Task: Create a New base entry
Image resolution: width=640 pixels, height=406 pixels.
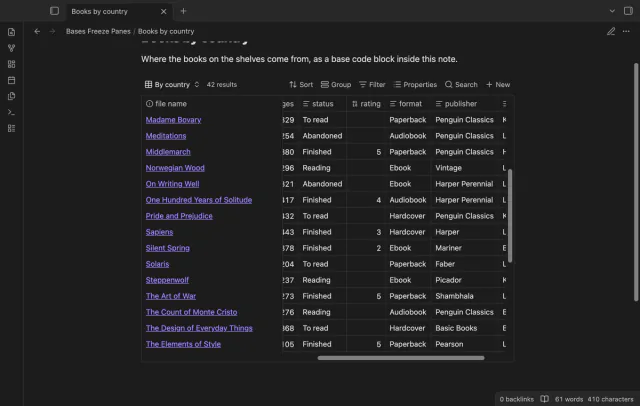Action: [x=498, y=84]
